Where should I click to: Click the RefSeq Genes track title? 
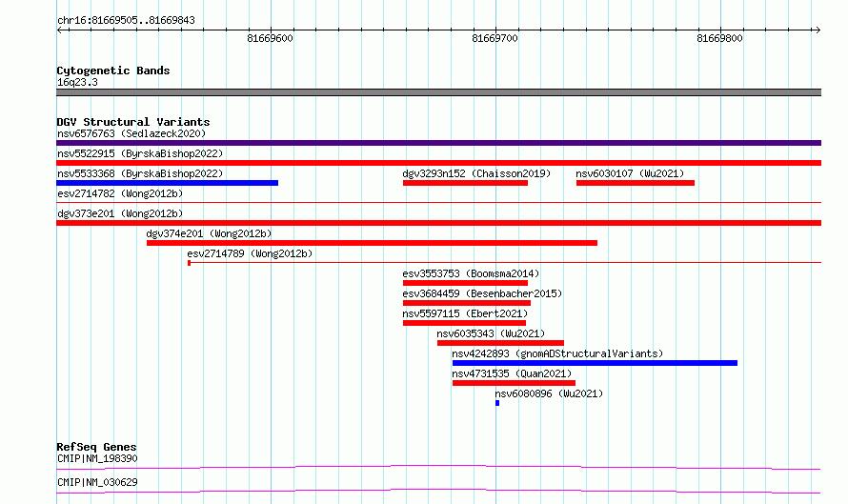tap(96, 447)
